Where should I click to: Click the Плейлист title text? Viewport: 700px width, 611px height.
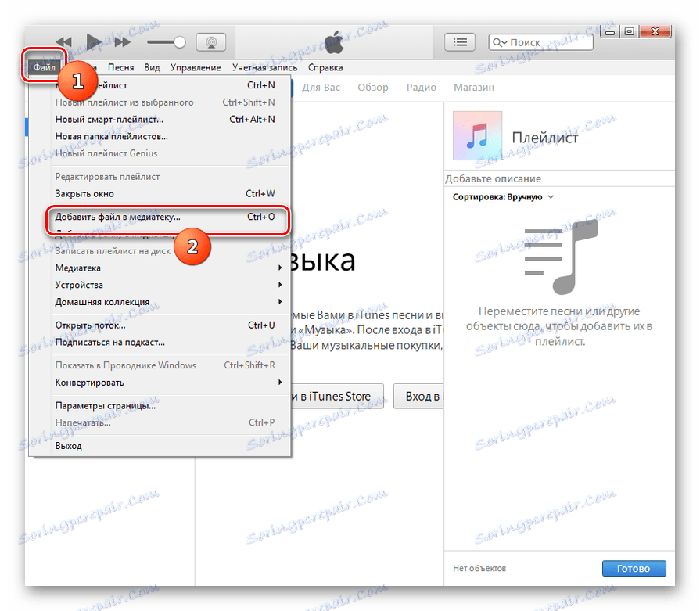pos(544,138)
